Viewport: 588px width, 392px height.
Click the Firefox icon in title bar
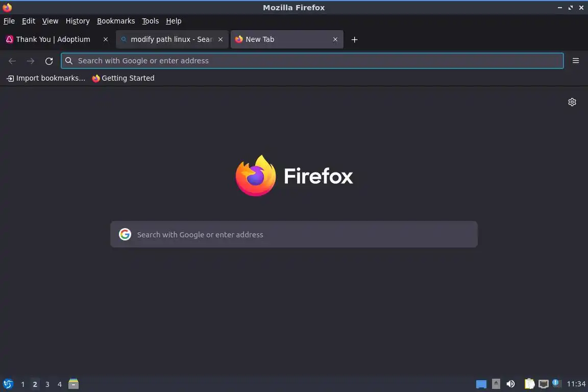7,8
